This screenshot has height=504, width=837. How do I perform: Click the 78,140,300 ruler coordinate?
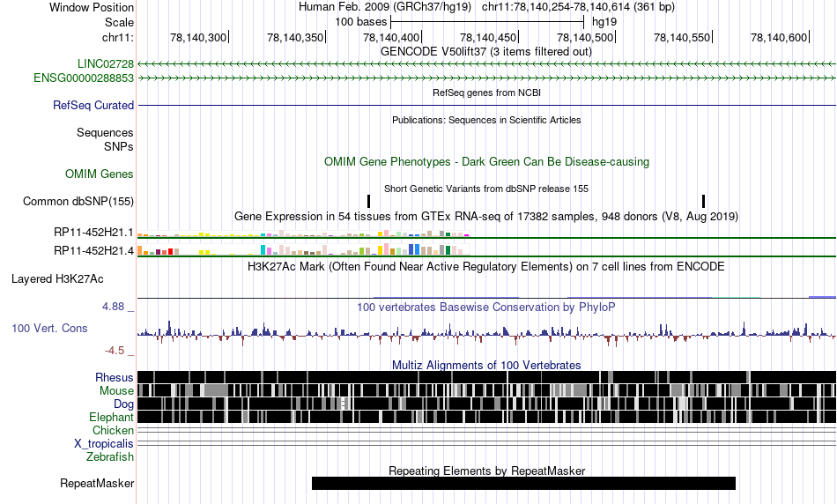coord(198,38)
